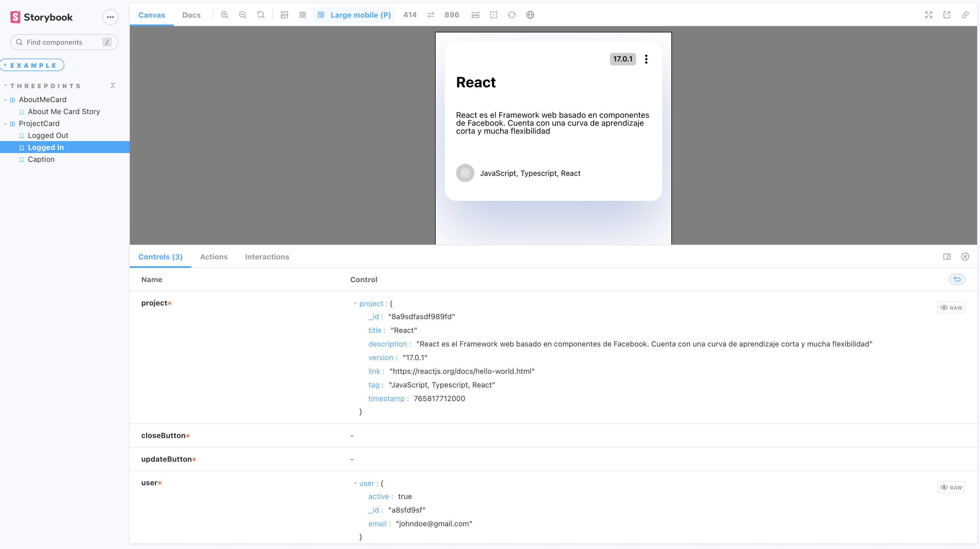
Task: Click the zoom out toolbar icon
Action: (243, 15)
